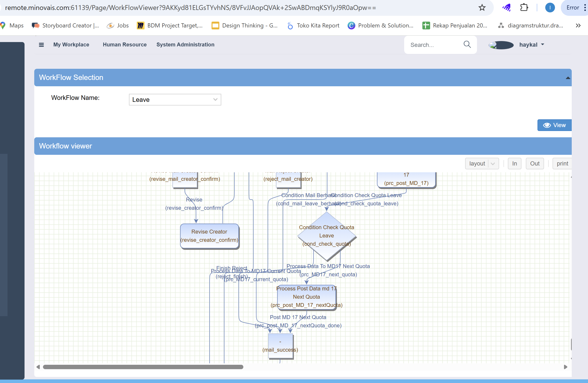Open the Chrome profile avatar
This screenshot has width=588, height=383.
point(550,8)
